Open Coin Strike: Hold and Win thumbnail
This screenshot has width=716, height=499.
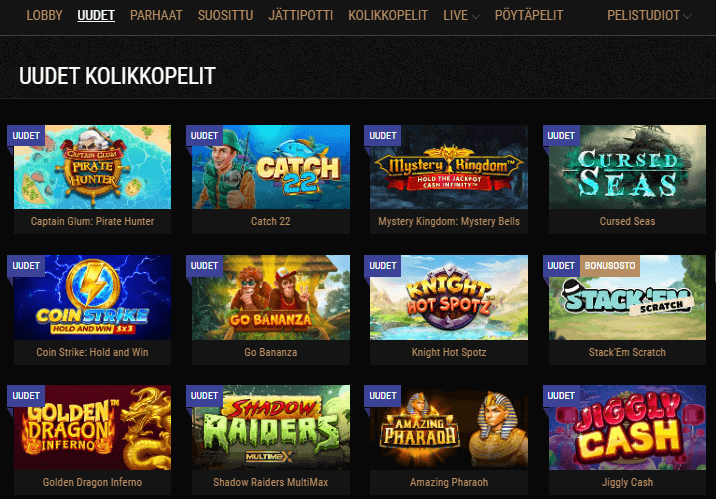[92, 297]
